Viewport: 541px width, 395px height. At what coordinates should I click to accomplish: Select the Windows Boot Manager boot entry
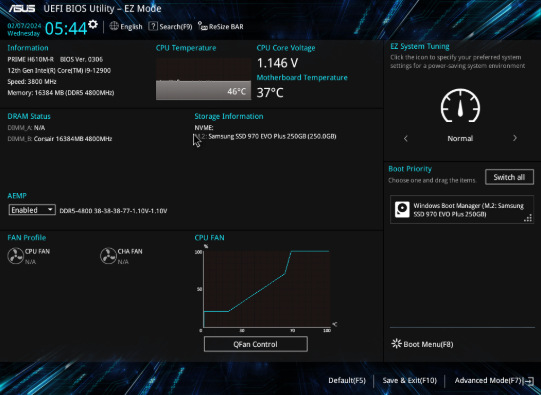click(462, 209)
